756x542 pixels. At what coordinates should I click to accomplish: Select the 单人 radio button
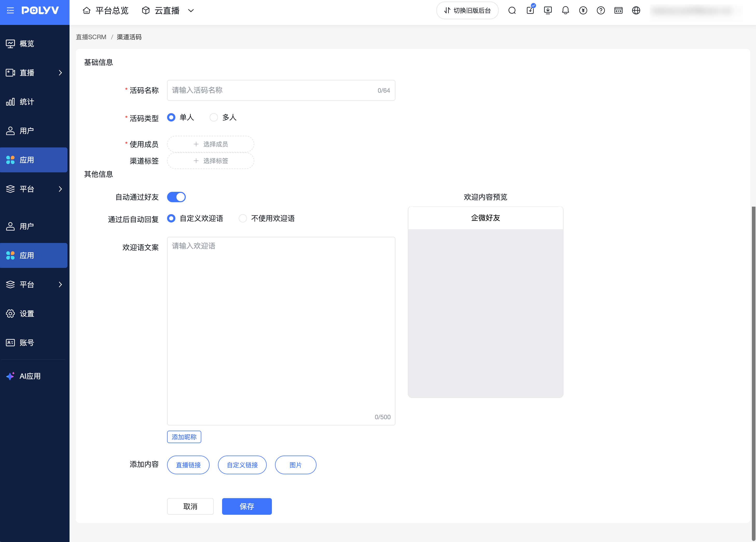(x=171, y=117)
